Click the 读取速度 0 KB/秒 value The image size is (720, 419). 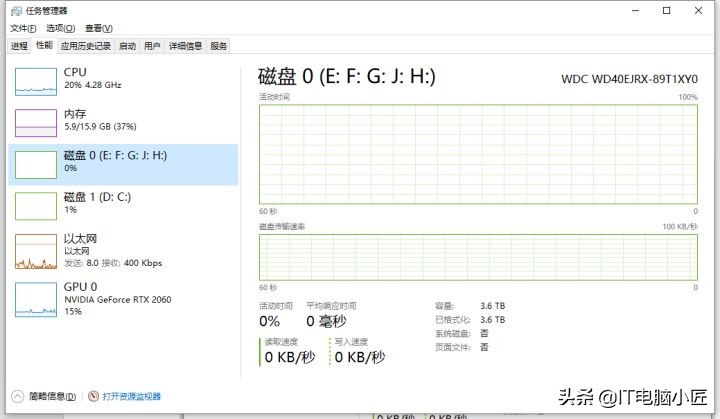(290, 357)
